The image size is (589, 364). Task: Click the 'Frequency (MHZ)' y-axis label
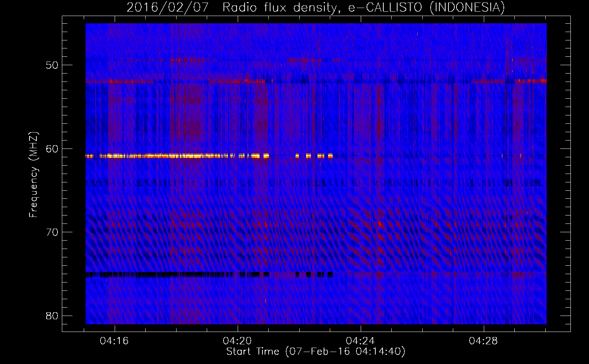[33, 175]
